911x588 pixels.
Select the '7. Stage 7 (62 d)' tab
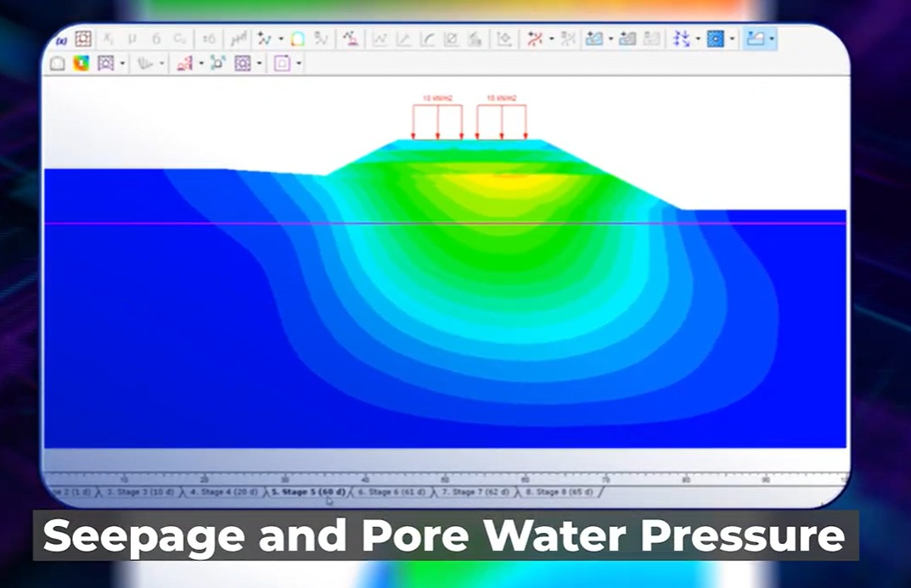475,492
